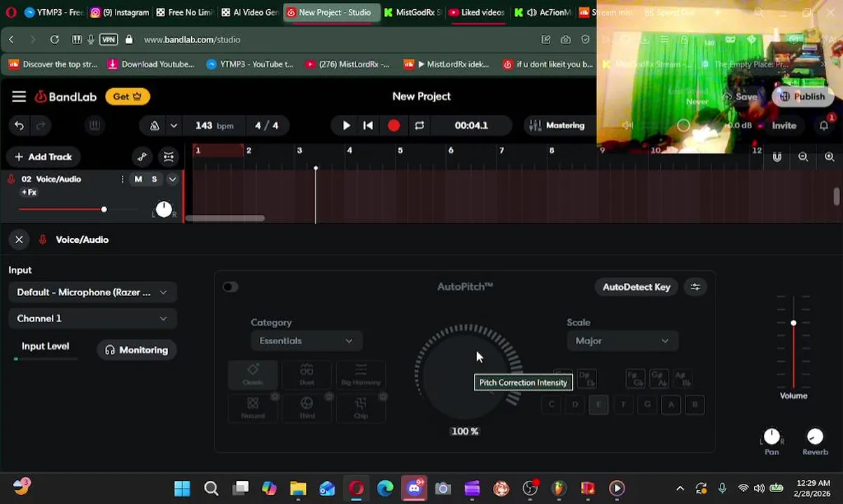Select the Chip AutoPitch preset
Viewport: 843px width, 504px height.
pyautogui.click(x=361, y=407)
